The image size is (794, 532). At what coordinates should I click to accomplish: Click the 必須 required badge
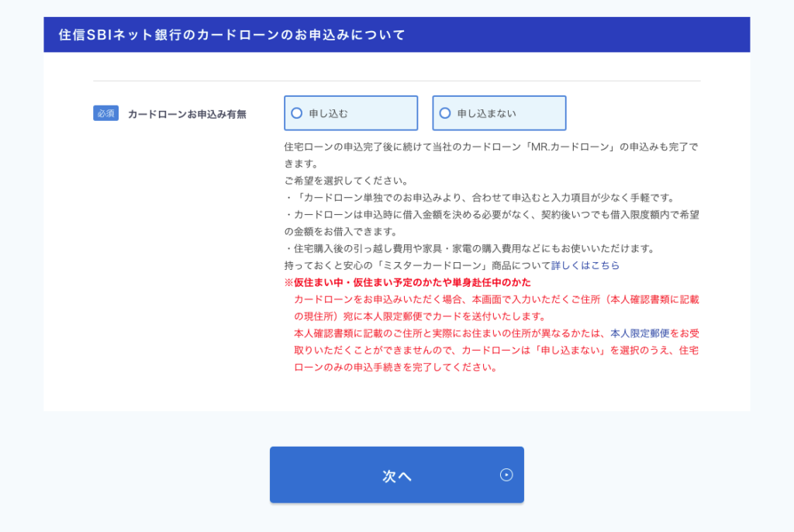(105, 113)
